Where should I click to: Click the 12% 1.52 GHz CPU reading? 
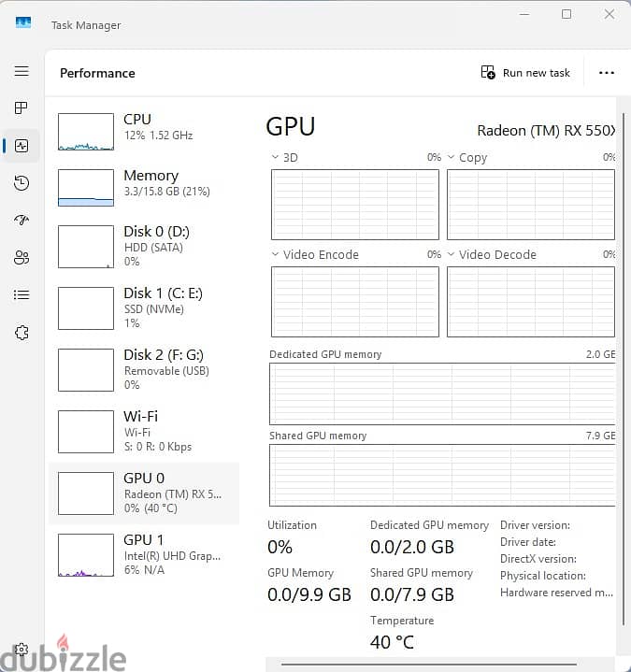pos(159,136)
